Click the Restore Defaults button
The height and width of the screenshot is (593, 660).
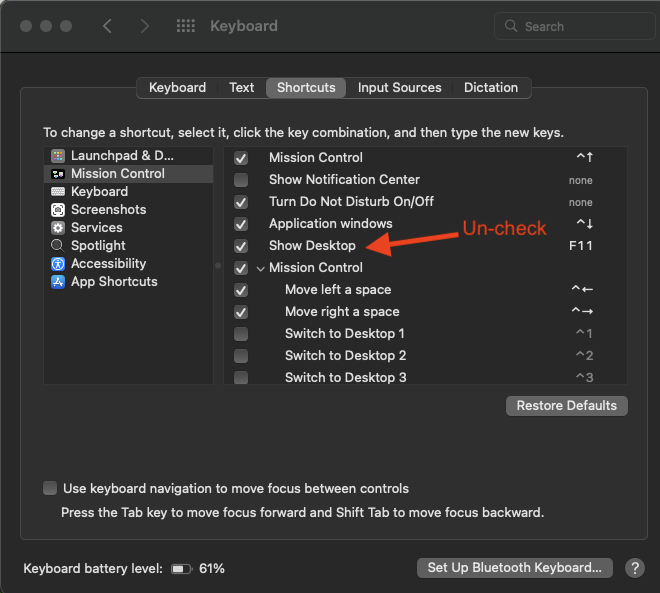567,406
